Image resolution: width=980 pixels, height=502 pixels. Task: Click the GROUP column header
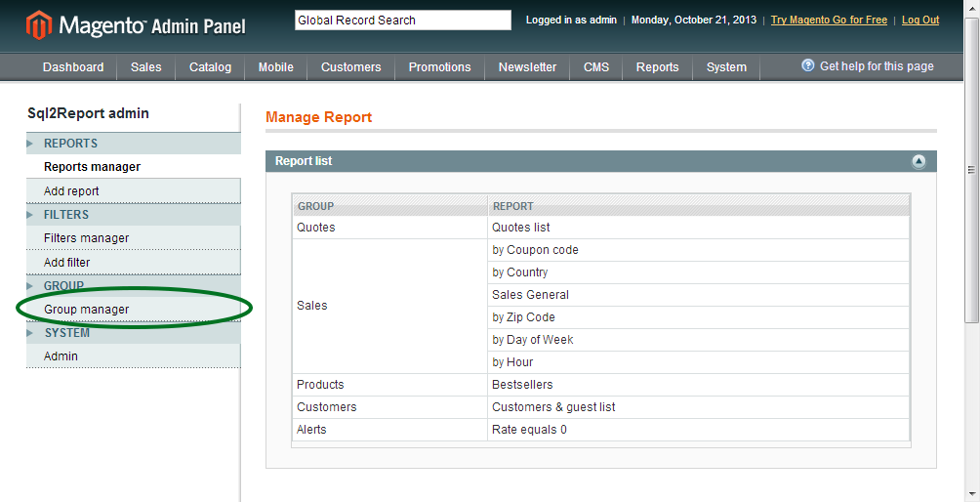(390, 206)
